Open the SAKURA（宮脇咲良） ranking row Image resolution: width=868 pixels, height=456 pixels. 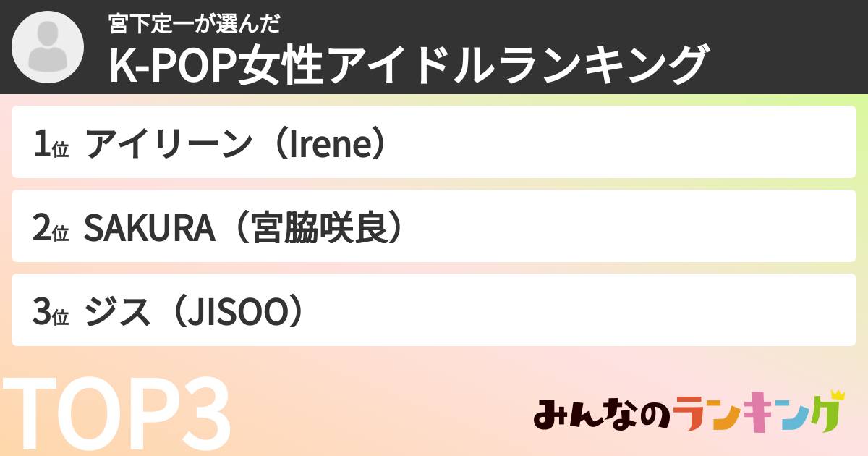434,227
